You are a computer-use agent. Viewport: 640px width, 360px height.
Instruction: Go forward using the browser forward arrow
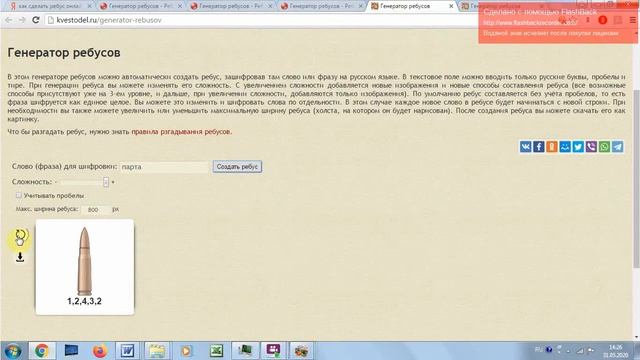(x=22, y=20)
